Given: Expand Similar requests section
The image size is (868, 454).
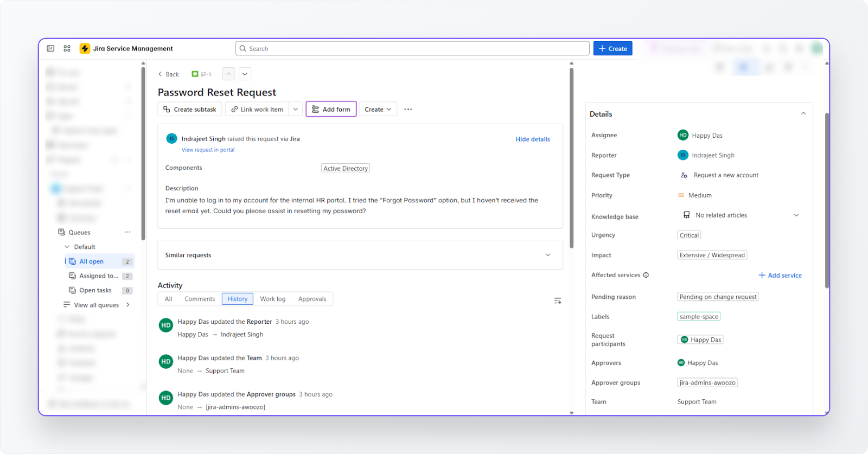Looking at the screenshot, I should coord(548,255).
